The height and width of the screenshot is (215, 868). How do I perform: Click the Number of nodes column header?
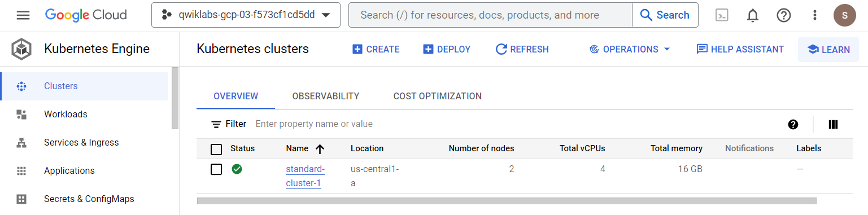pyautogui.click(x=481, y=149)
